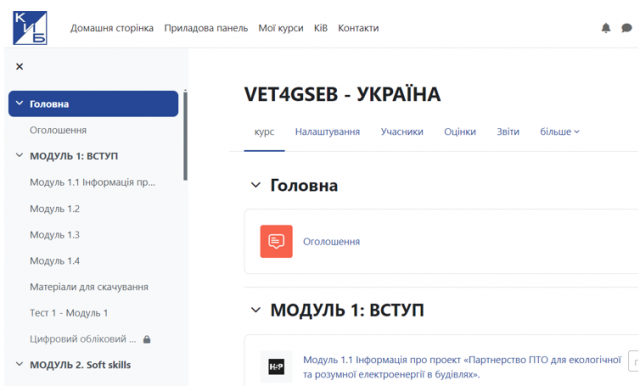The height and width of the screenshot is (386, 640).
Task: Select Модуль 1.2 in the sidebar
Action: 55,209
